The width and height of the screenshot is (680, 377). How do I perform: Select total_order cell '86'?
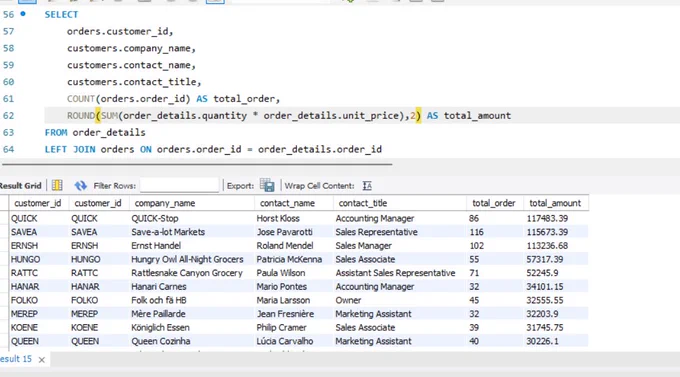pyautogui.click(x=474, y=218)
